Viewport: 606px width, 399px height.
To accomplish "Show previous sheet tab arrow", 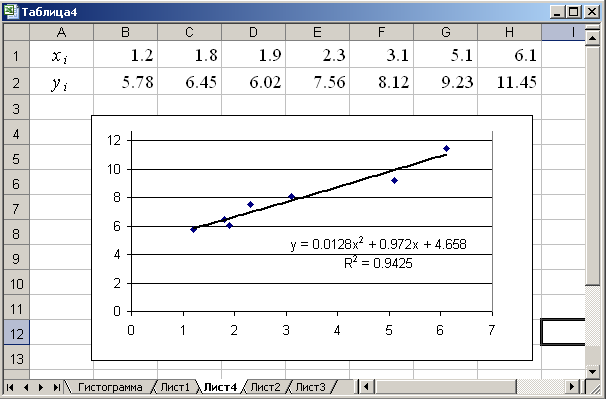I will click(x=26, y=387).
